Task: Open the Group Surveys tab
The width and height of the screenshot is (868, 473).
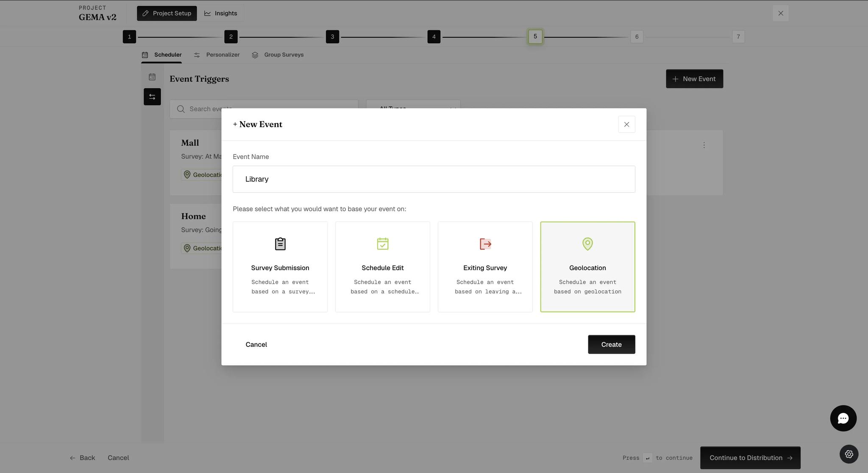Action: coord(278,55)
